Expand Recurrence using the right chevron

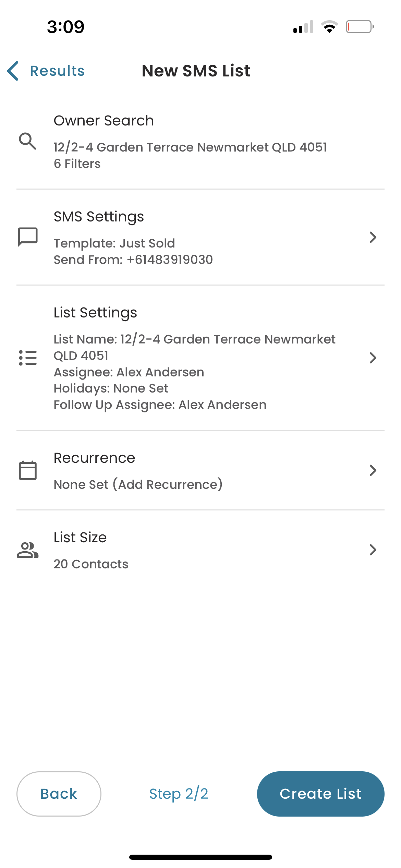(373, 470)
